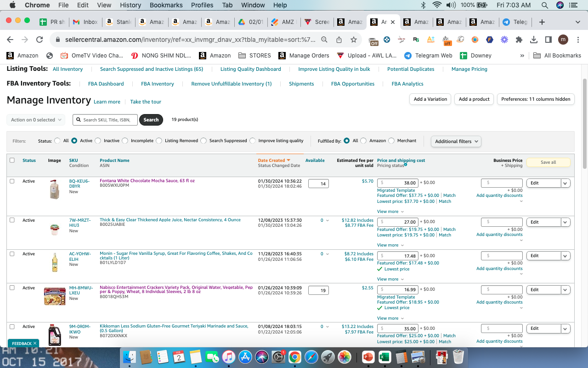This screenshot has width=588, height=368.
Task: Launch Siri from the Dock
Action: (261, 357)
